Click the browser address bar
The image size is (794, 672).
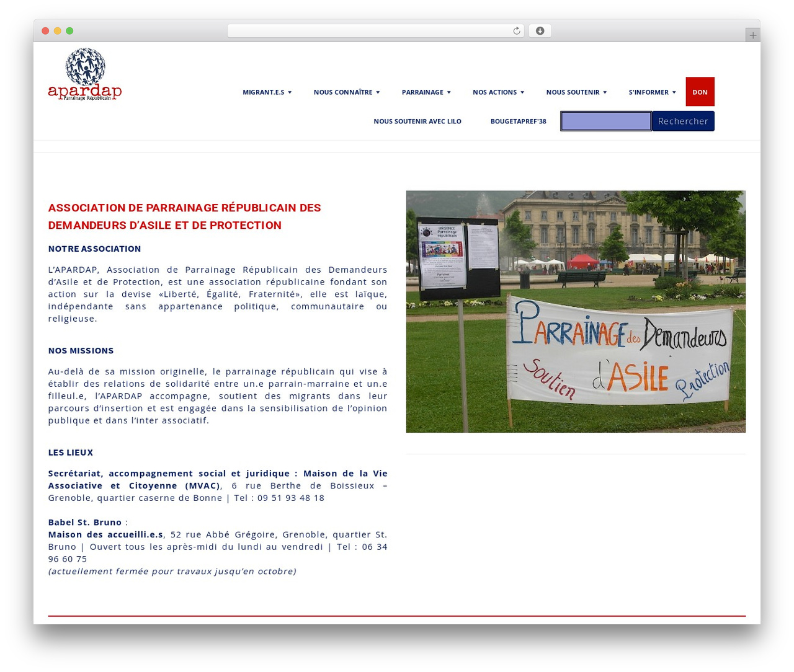coord(376,31)
